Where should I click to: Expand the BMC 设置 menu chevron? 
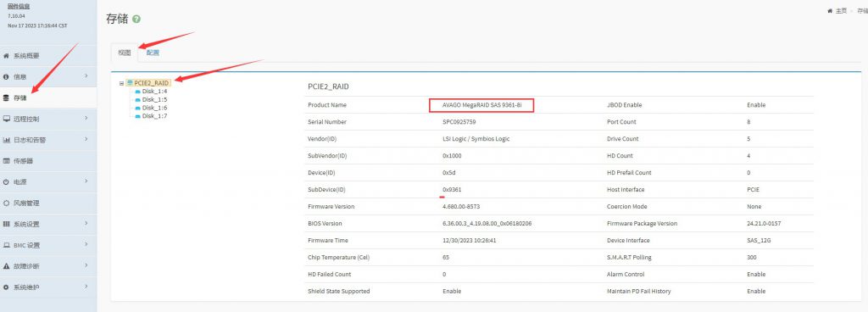tap(86, 244)
